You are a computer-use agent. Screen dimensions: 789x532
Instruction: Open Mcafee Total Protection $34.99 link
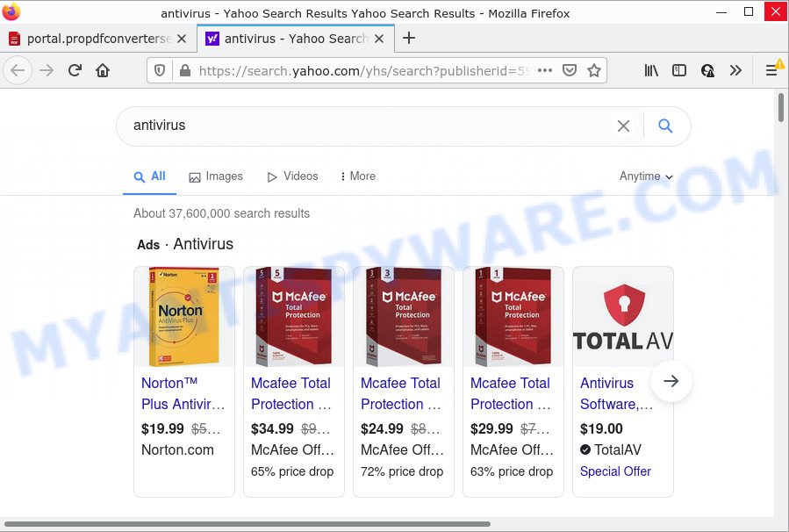point(292,393)
